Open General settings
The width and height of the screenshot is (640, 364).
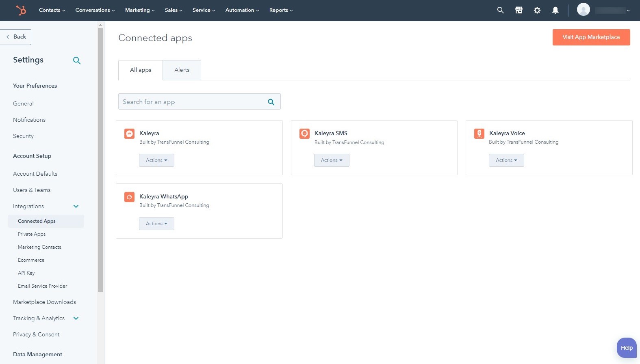point(23,104)
